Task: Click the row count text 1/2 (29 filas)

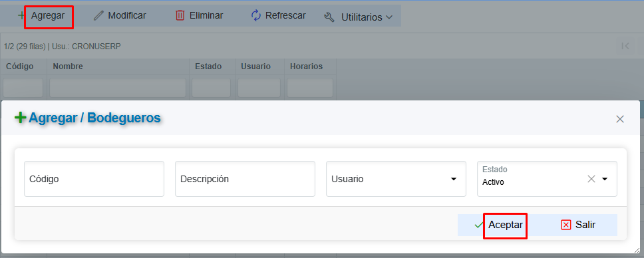Action: [x=24, y=47]
